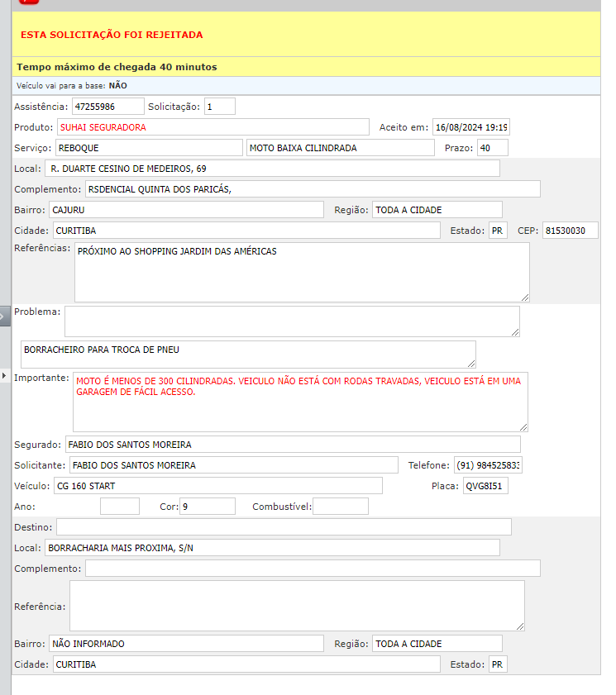616x695 pixels.
Task: Click the Assistência number field
Action: click(x=107, y=107)
